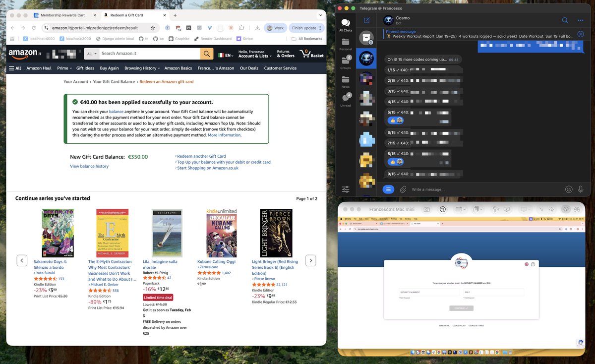Click the Finish update button in Chrome

pyautogui.click(x=307, y=28)
